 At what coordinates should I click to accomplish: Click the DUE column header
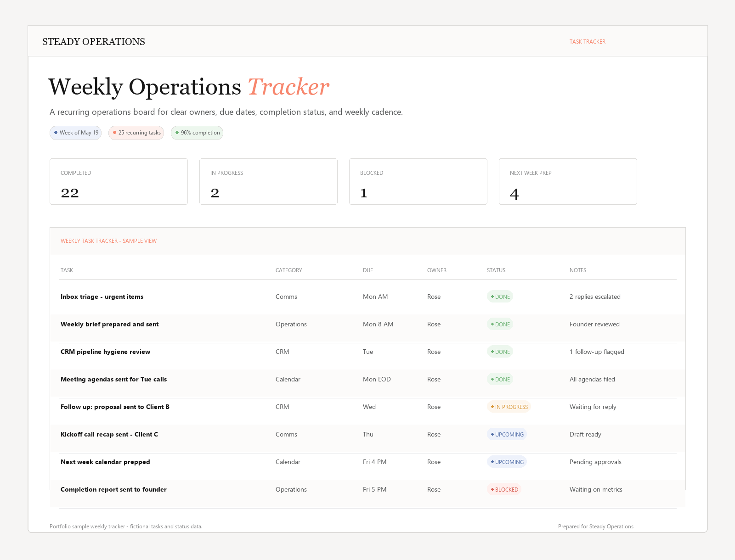[368, 270]
